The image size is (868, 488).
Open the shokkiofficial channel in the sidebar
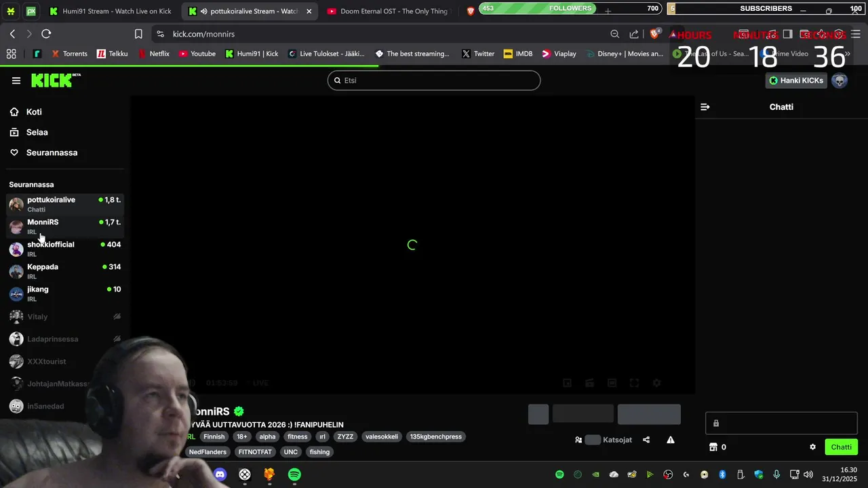coord(64,249)
